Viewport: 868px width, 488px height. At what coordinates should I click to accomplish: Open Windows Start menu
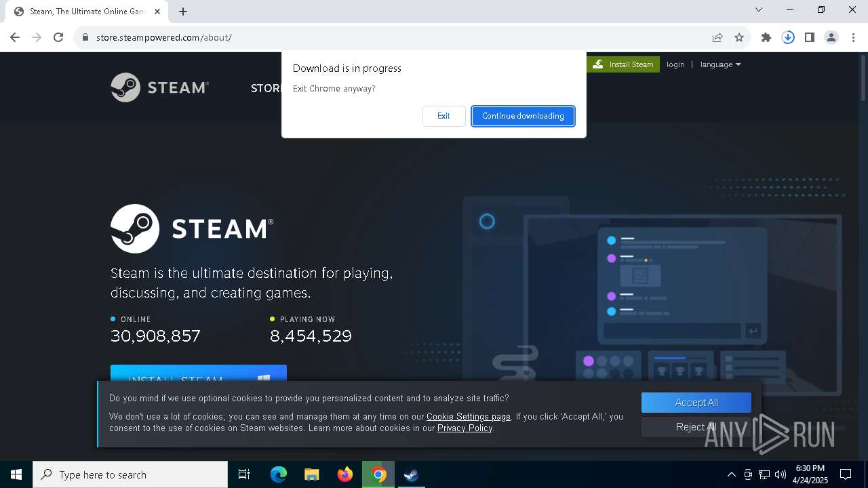pyautogui.click(x=16, y=474)
